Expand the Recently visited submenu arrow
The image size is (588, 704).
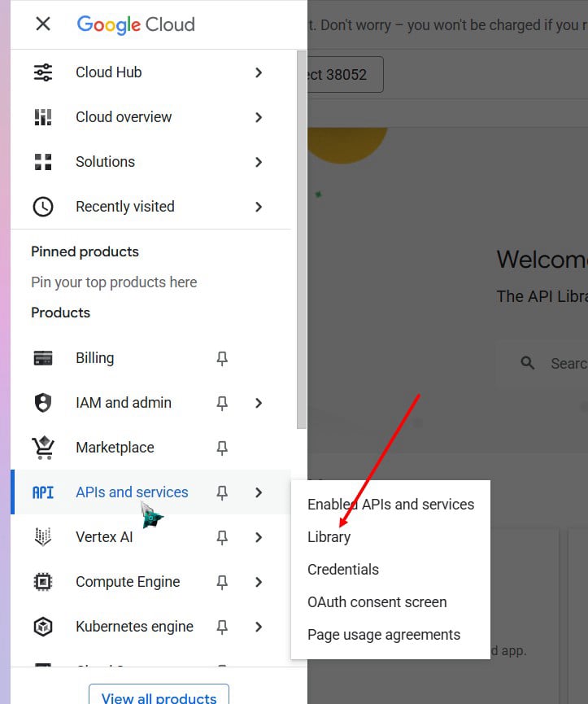coord(259,207)
